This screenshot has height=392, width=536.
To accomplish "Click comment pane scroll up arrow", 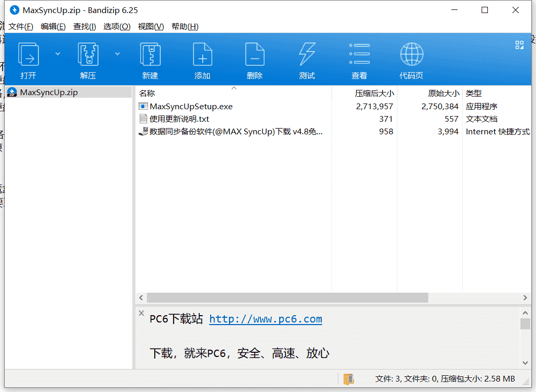I will click(x=526, y=313).
